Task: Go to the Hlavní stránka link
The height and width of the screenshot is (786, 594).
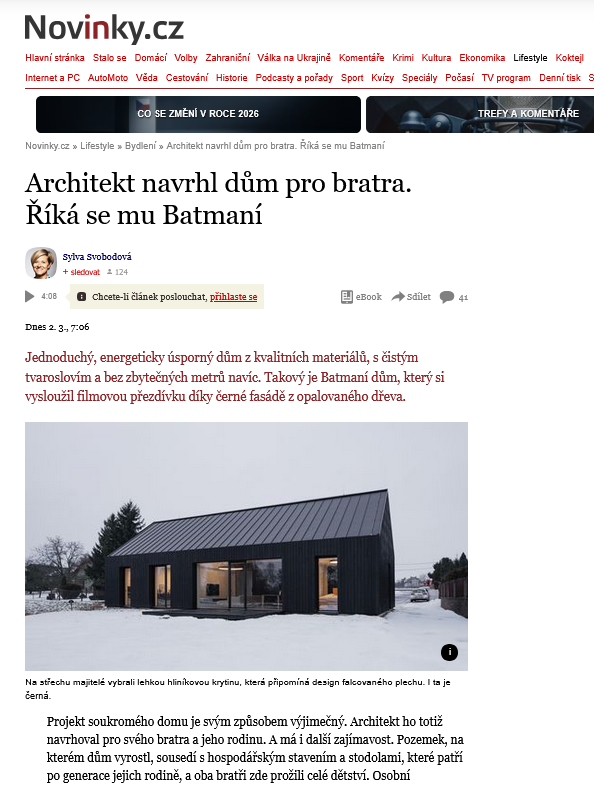Action: coord(55,58)
